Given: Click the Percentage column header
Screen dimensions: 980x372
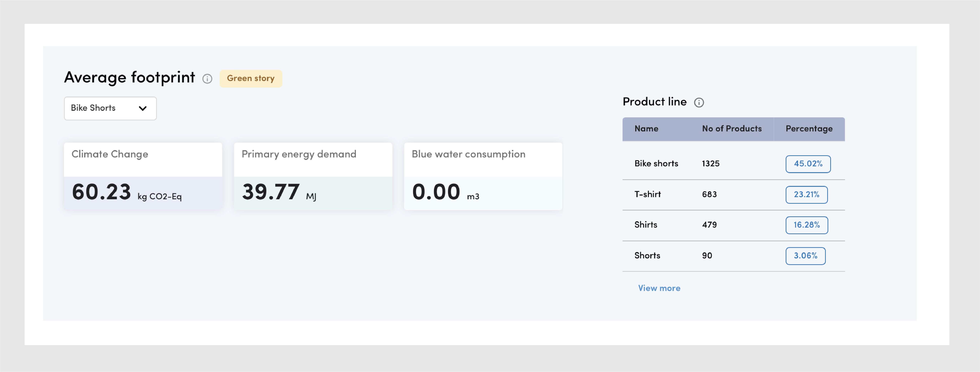Looking at the screenshot, I should pos(809,129).
